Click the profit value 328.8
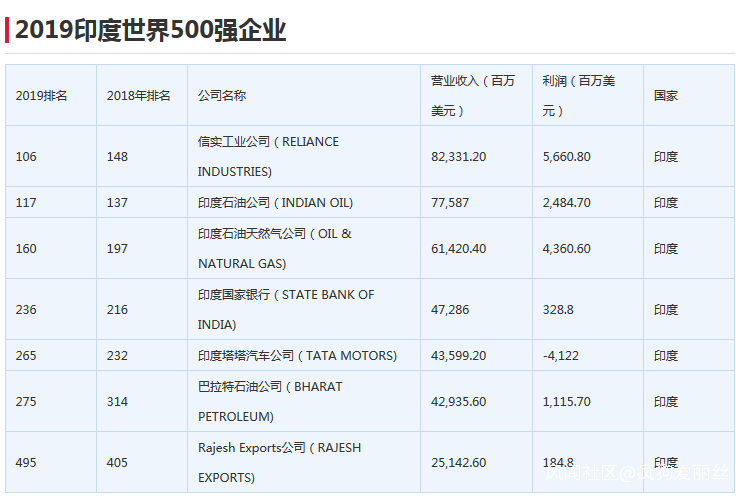This screenshot has width=741, height=496. point(558,309)
